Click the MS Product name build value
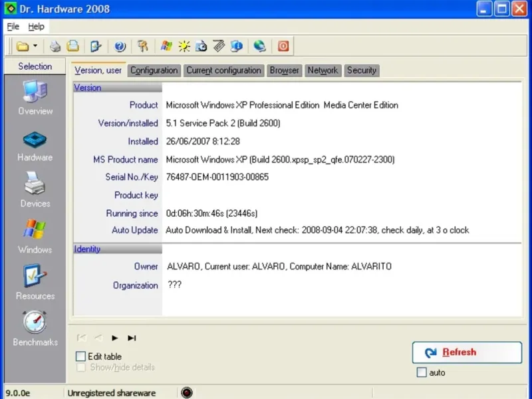This screenshot has width=532, height=399. pyautogui.click(x=280, y=160)
